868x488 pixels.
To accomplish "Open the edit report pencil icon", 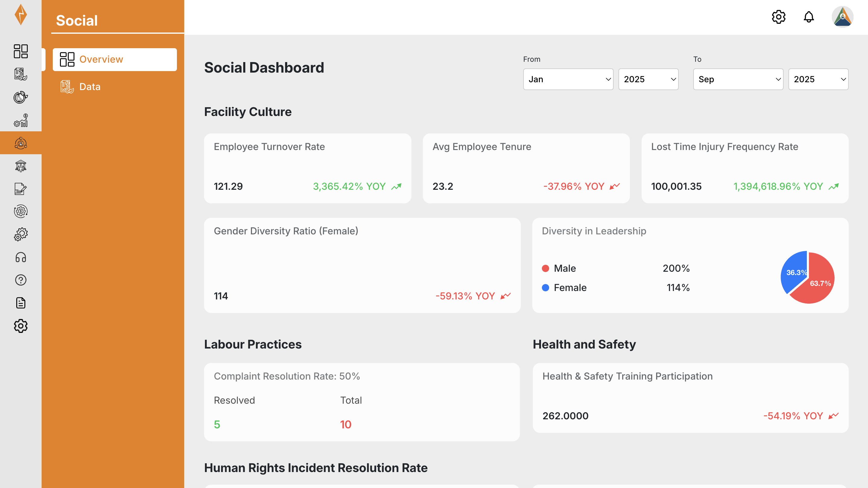I will pos(20,189).
